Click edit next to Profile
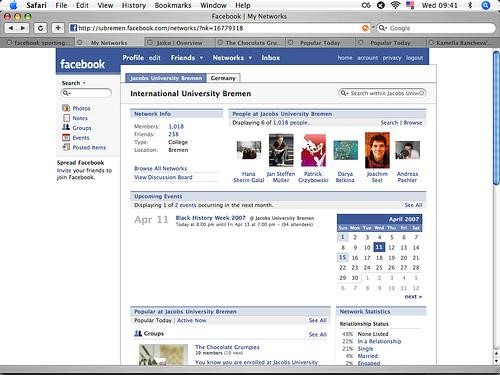 pos(154,58)
